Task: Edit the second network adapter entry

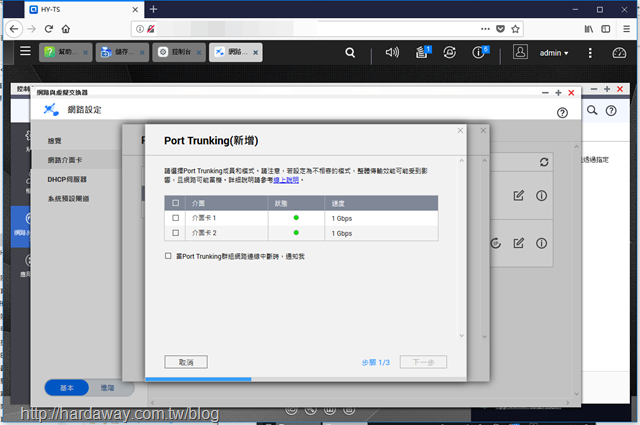Action: click(518, 243)
